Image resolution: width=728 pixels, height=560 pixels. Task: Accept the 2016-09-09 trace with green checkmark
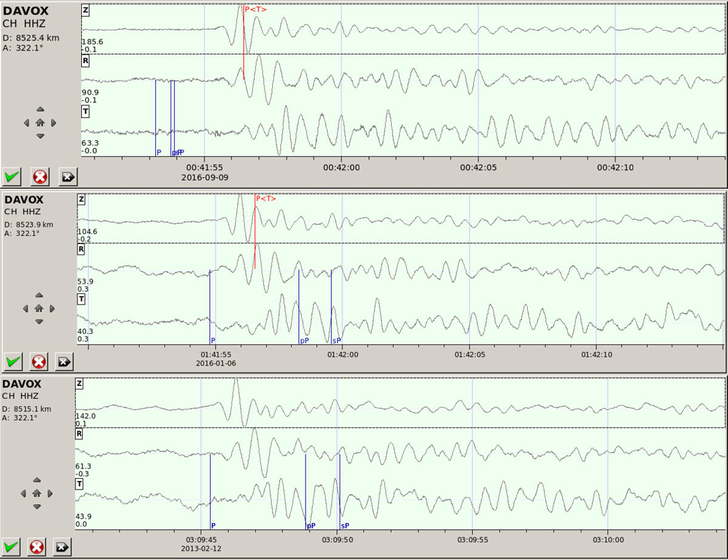[12, 177]
